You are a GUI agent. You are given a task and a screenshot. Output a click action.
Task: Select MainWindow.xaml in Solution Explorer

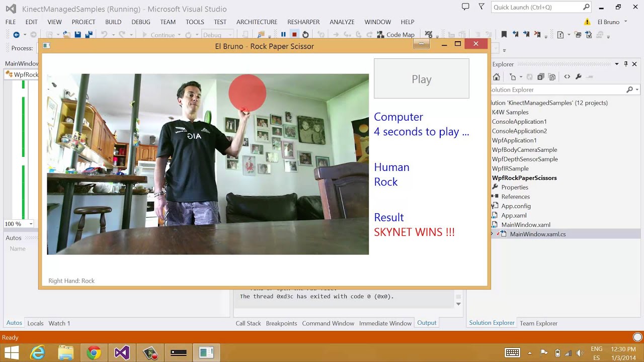(x=525, y=225)
